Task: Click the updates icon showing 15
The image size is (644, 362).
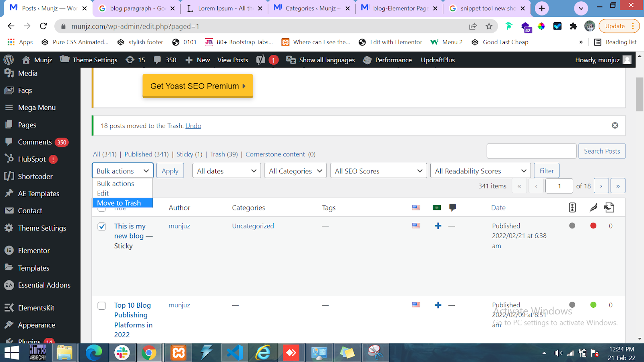Action: (135, 60)
